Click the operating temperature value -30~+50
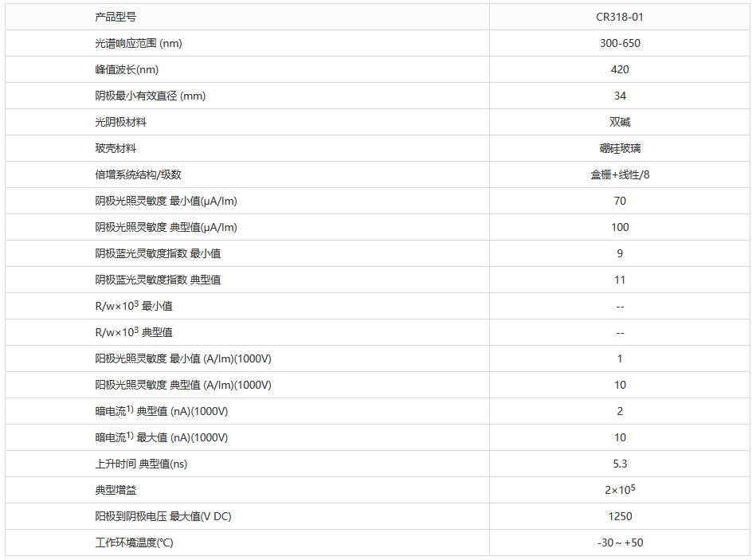Image resolution: width=756 pixels, height=560 pixels. click(x=620, y=542)
